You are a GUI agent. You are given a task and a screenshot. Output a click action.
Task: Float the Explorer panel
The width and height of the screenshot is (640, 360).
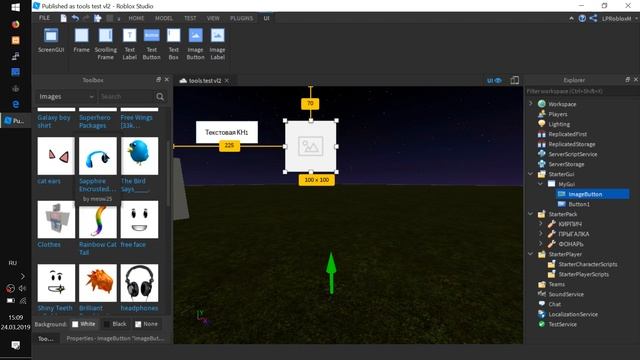[627, 80]
